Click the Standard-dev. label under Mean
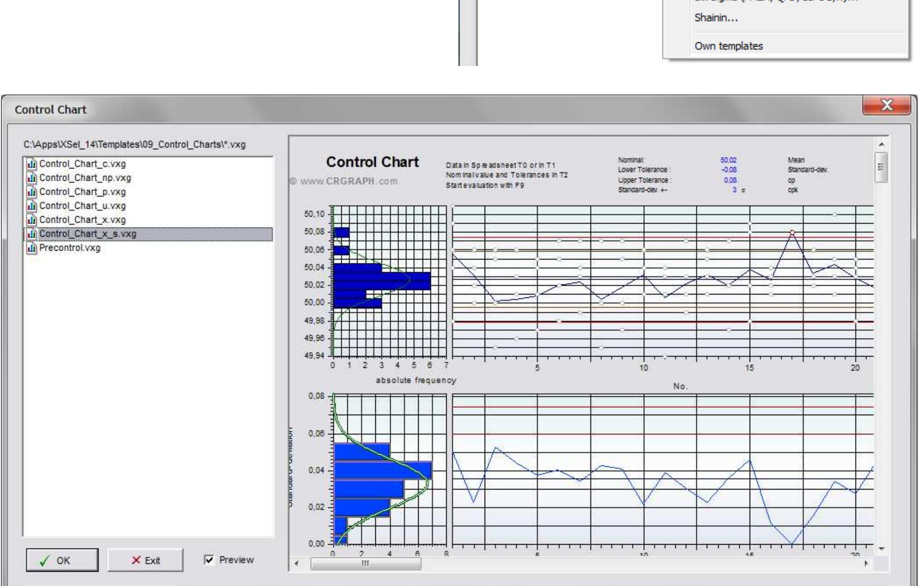Viewport: 924px width, 586px height. (x=808, y=170)
